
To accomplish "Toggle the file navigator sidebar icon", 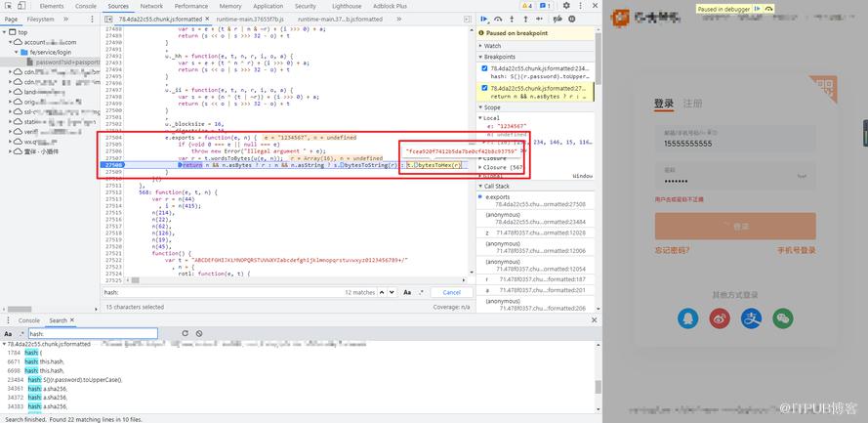I will tap(109, 19).
